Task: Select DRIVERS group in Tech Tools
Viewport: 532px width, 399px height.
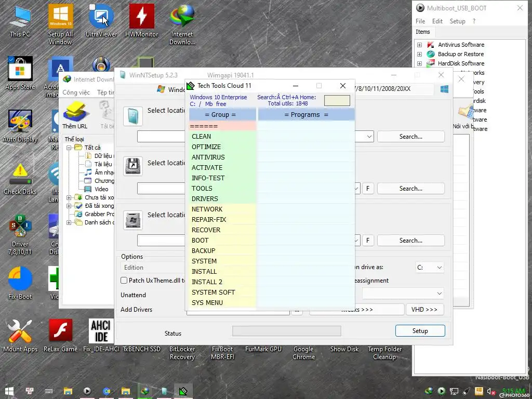Action: pos(222,199)
